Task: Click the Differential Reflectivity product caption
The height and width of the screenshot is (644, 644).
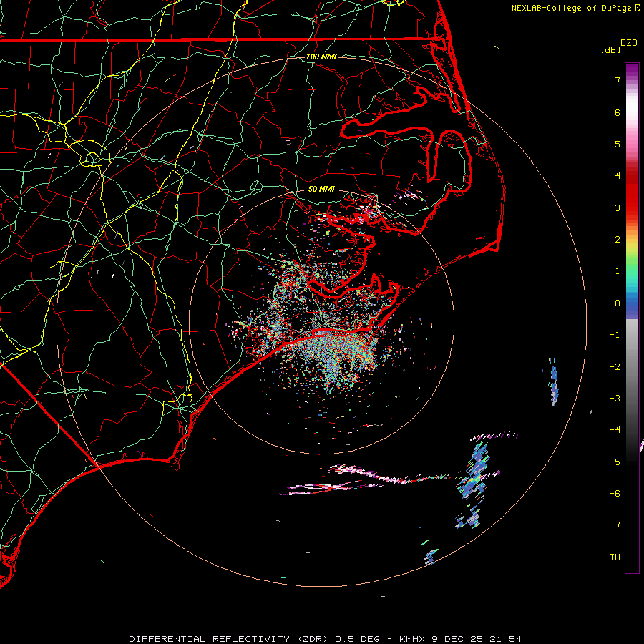Action: [x=325, y=639]
